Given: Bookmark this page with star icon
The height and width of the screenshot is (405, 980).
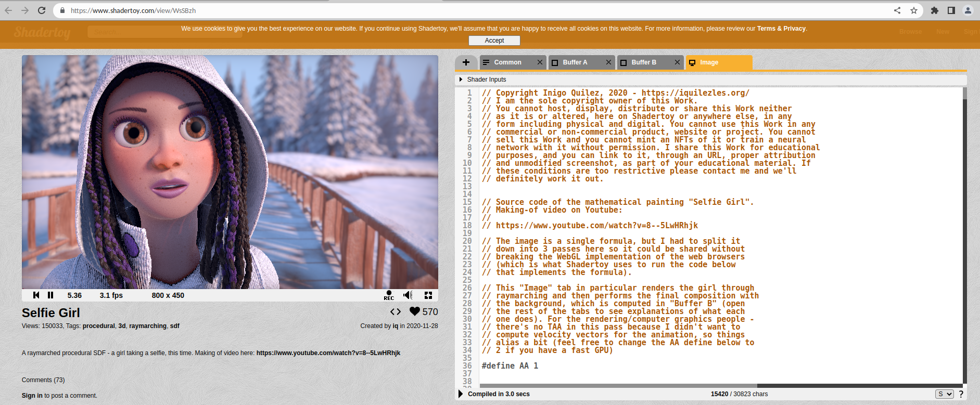Looking at the screenshot, I should [914, 10].
